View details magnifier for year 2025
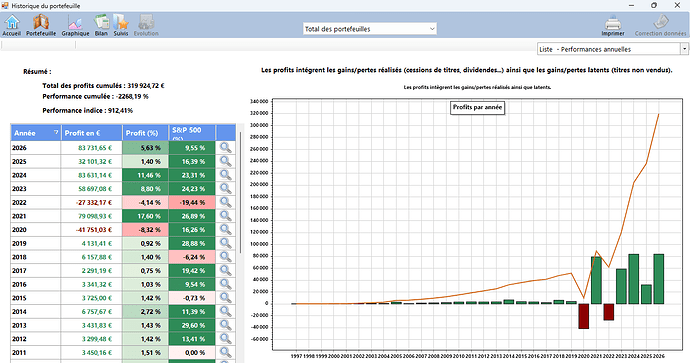Viewport: 690px width, 363px height. pos(226,161)
